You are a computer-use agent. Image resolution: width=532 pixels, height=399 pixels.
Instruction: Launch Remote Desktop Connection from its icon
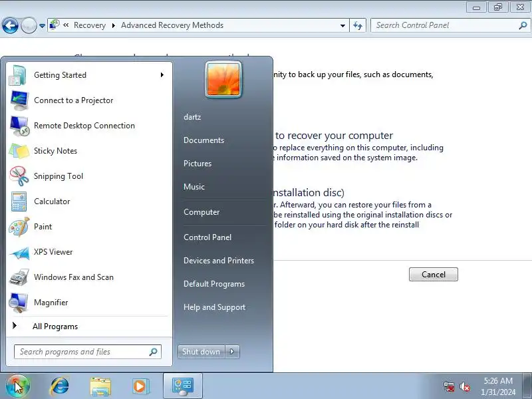click(19, 126)
